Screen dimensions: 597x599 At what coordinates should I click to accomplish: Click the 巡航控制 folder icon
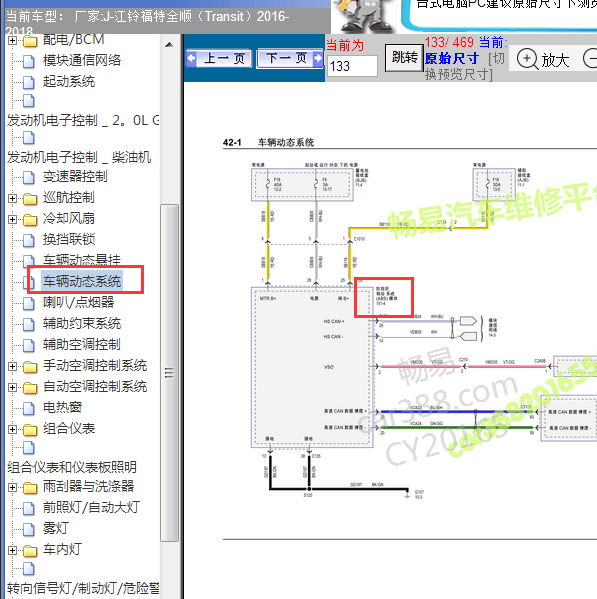tap(30, 199)
